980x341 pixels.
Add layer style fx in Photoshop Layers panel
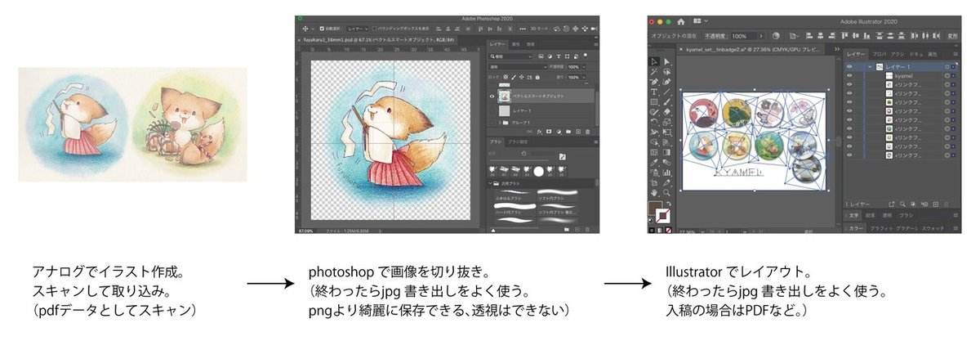(540, 132)
